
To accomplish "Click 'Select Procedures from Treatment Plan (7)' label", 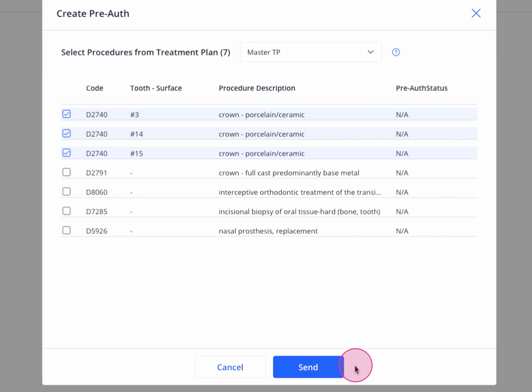I will point(146,52).
